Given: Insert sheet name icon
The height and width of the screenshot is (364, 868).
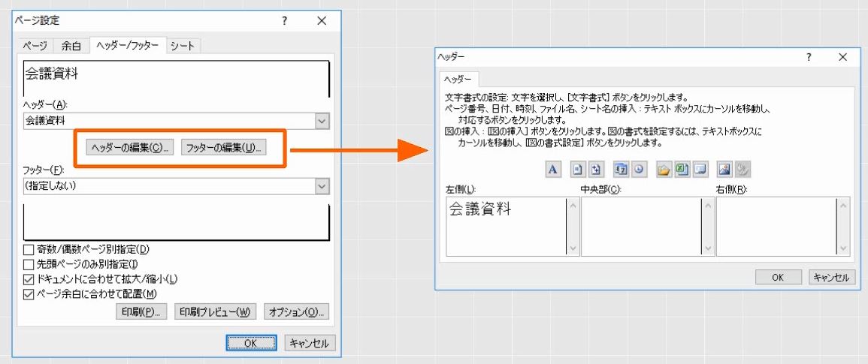Looking at the screenshot, I should [x=701, y=170].
